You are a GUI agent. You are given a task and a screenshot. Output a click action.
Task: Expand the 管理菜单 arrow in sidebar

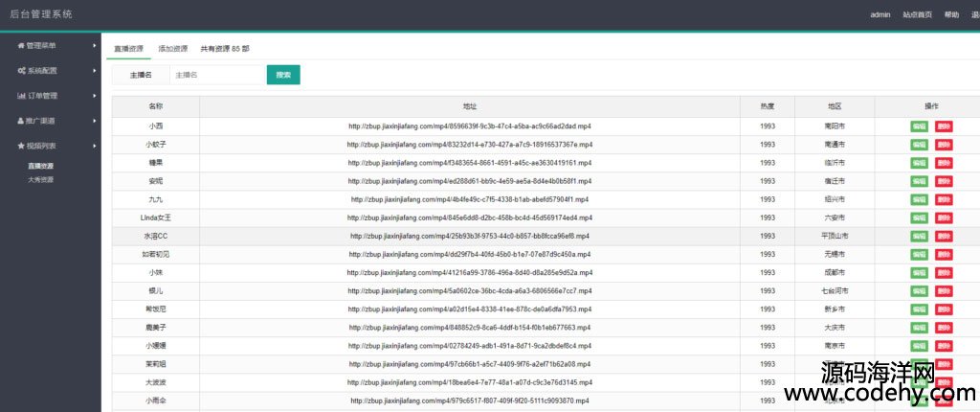[94, 45]
